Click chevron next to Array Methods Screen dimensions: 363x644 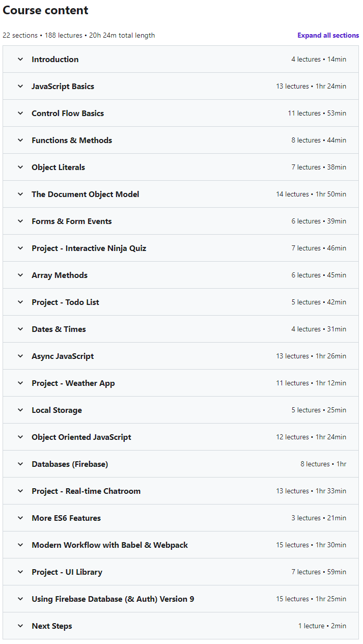click(20, 275)
